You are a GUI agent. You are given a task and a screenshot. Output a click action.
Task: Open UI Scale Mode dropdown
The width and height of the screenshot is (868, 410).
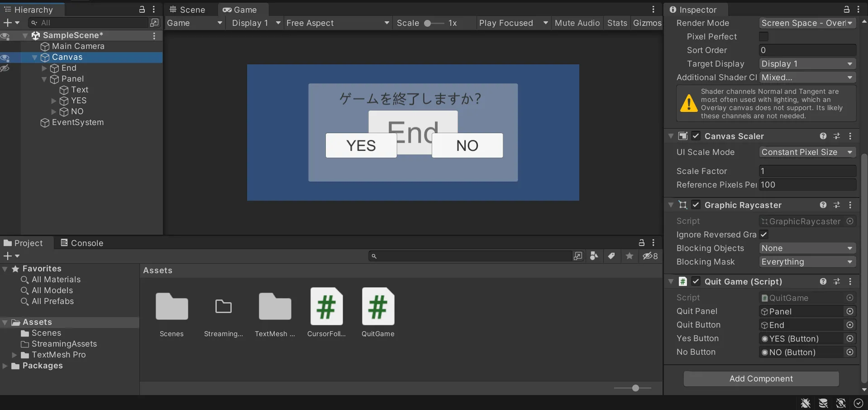click(807, 152)
